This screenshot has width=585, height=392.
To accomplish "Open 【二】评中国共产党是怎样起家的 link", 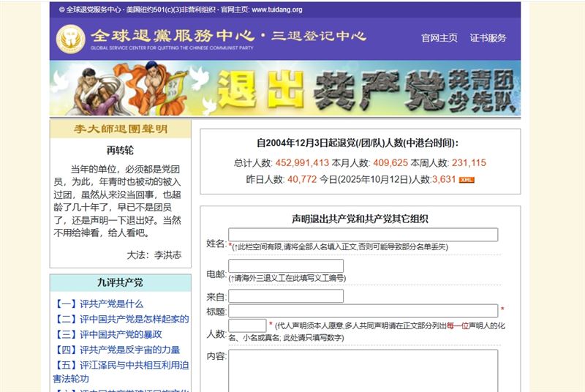I will pos(121,319).
